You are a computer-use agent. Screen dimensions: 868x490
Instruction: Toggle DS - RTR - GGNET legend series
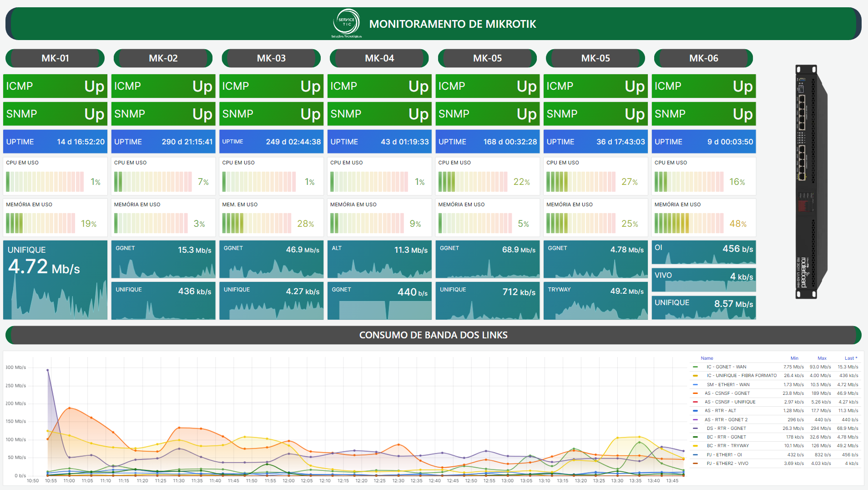tap(726, 429)
